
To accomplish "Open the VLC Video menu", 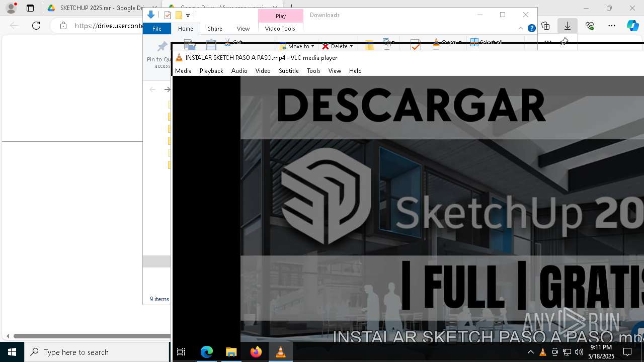I will [263, 71].
